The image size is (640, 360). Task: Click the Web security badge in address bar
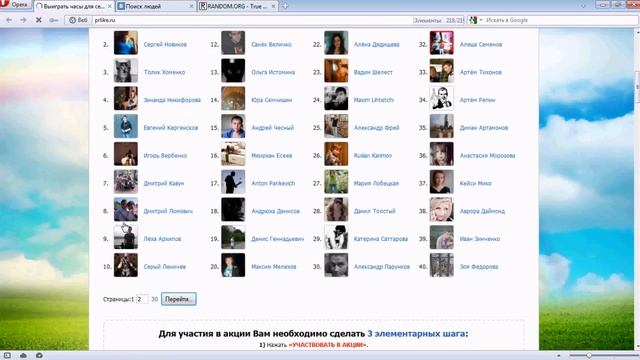[78, 20]
